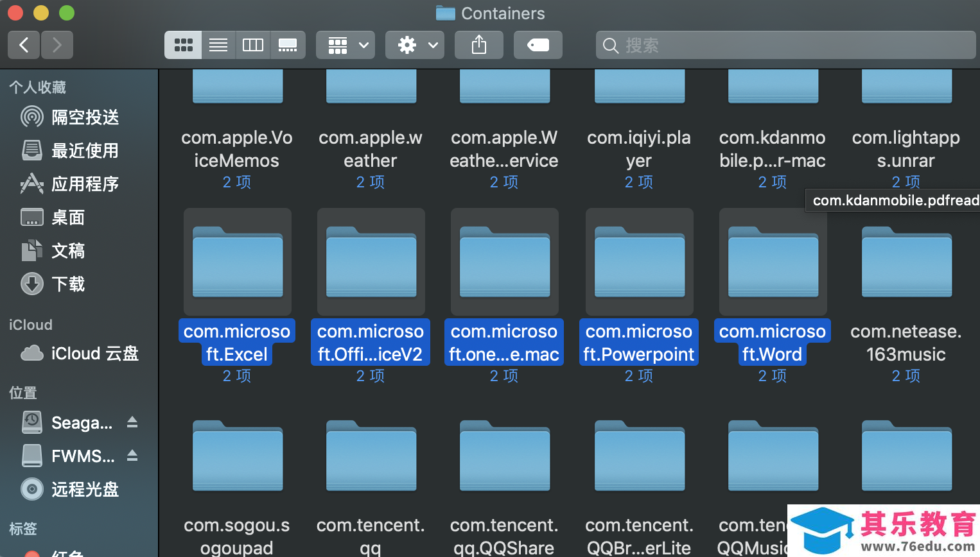The height and width of the screenshot is (557, 980).
Task: Click the Share toolbar button
Action: (x=479, y=45)
